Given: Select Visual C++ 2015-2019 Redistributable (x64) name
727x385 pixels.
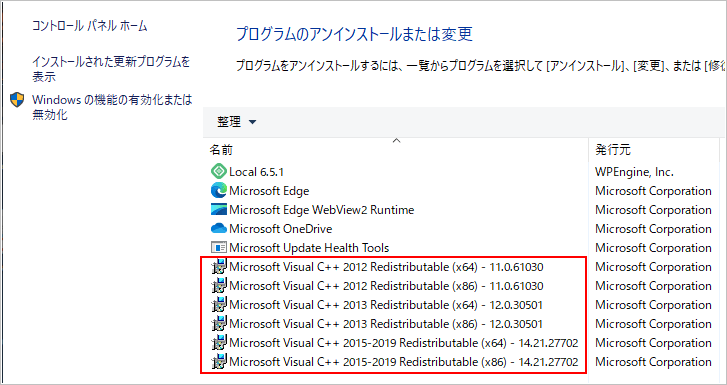Looking at the screenshot, I should click(403, 343).
